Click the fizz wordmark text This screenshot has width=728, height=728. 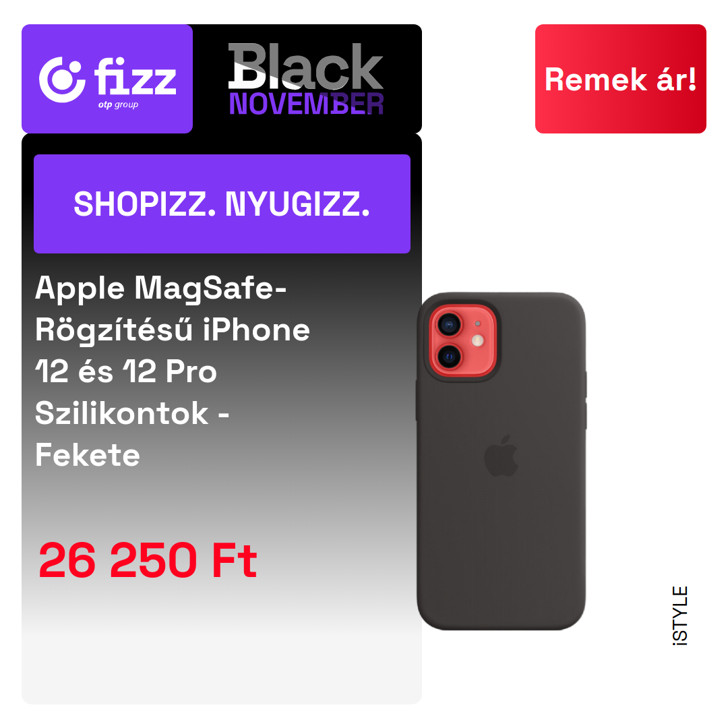135,77
